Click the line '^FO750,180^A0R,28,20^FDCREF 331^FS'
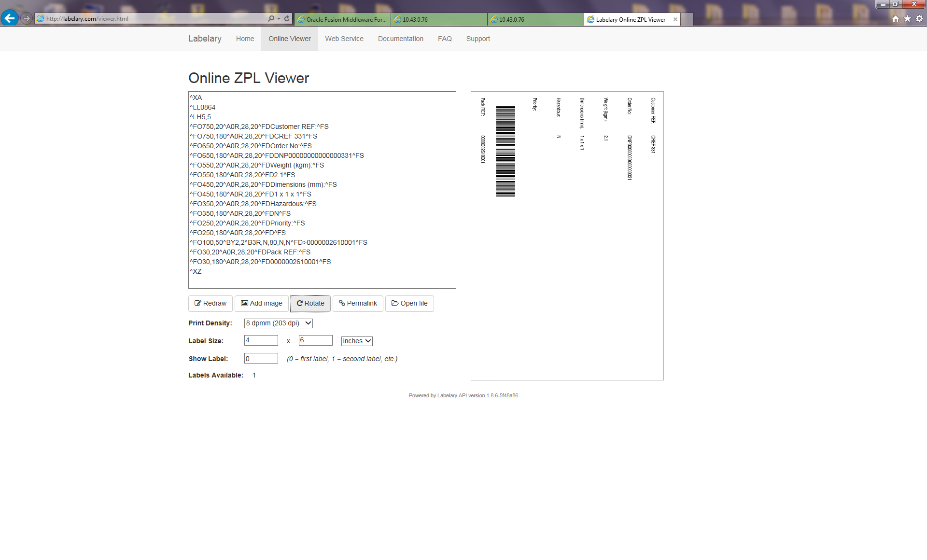Viewport: 927px width, 560px height. coord(253,136)
